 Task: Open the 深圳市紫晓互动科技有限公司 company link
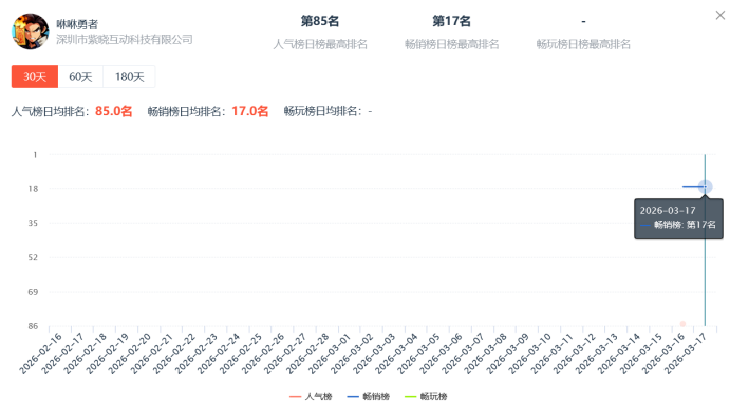tap(124, 40)
